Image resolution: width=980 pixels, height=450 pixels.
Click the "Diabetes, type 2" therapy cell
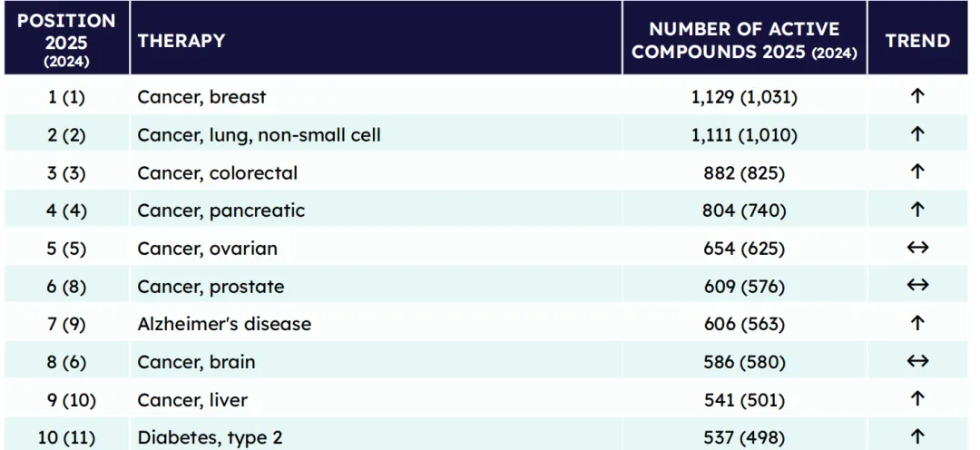click(210, 437)
